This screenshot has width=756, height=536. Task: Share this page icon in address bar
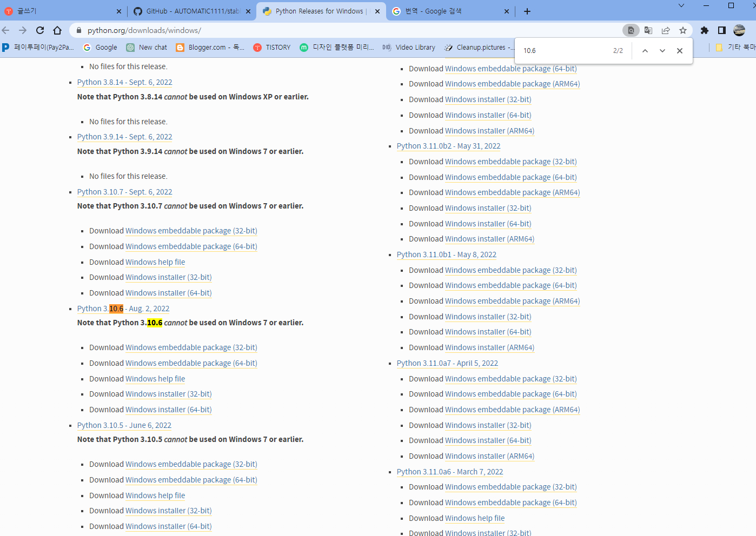coord(666,30)
